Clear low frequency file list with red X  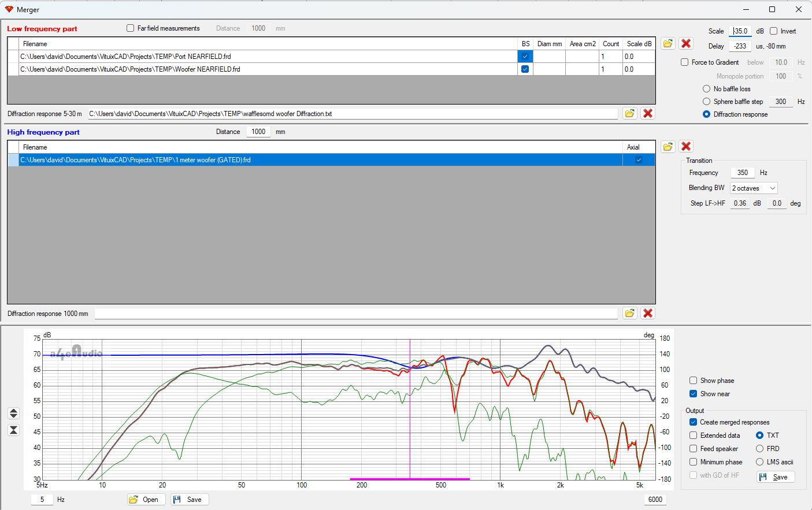(686, 44)
